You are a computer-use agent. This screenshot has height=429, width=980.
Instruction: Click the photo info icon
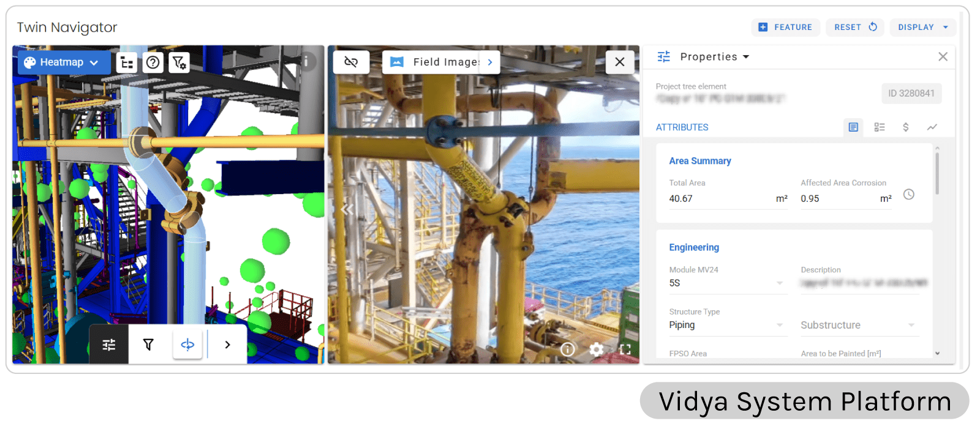pyautogui.click(x=568, y=349)
